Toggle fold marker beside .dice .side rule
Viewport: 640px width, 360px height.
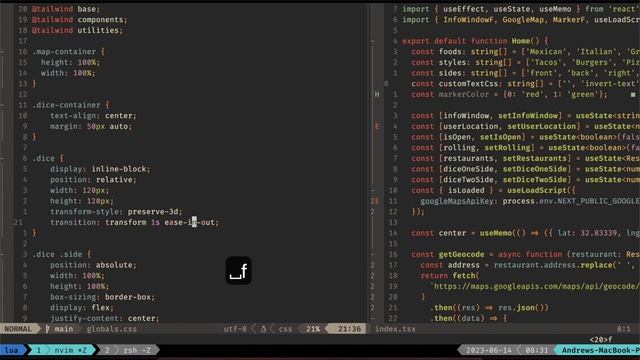click(2, 254)
